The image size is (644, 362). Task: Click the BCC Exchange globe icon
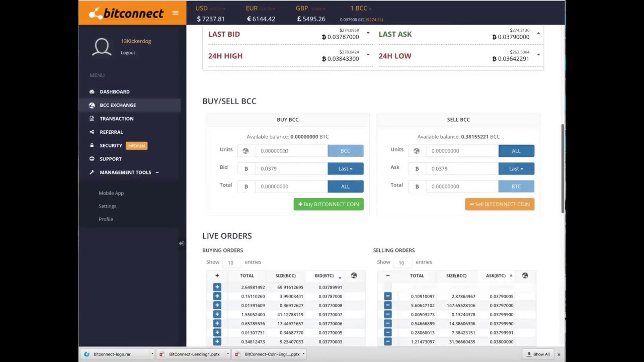click(x=92, y=105)
